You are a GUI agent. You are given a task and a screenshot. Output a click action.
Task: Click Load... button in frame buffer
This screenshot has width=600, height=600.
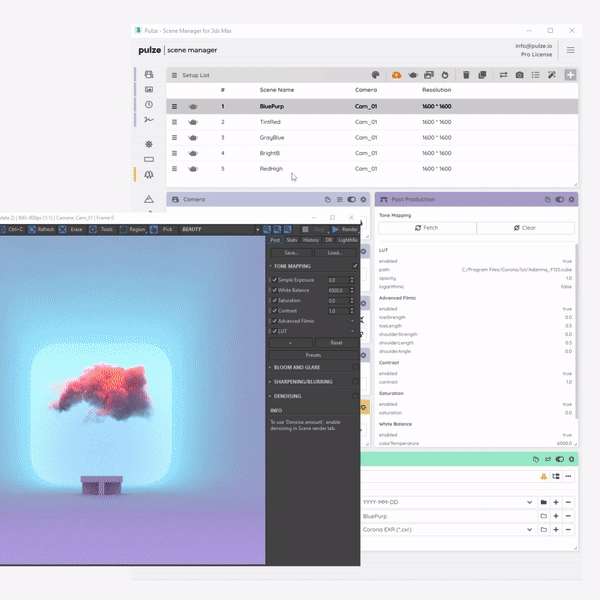tap(335, 253)
